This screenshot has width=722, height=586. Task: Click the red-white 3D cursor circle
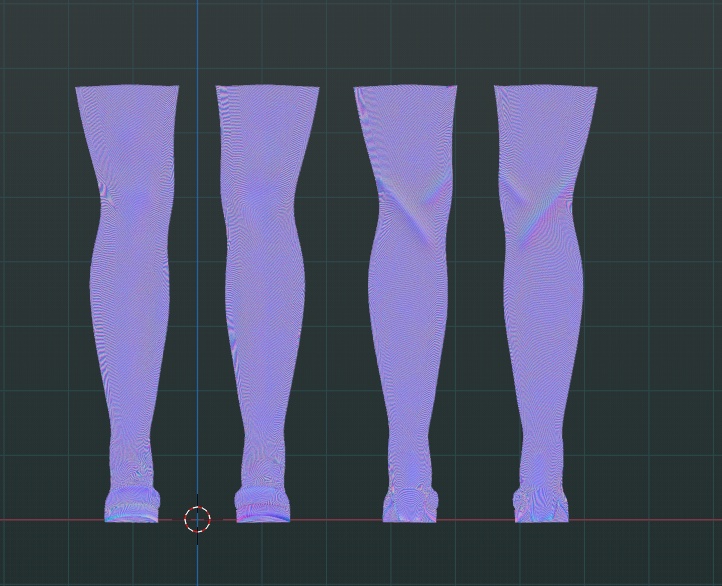pyautogui.click(x=198, y=519)
